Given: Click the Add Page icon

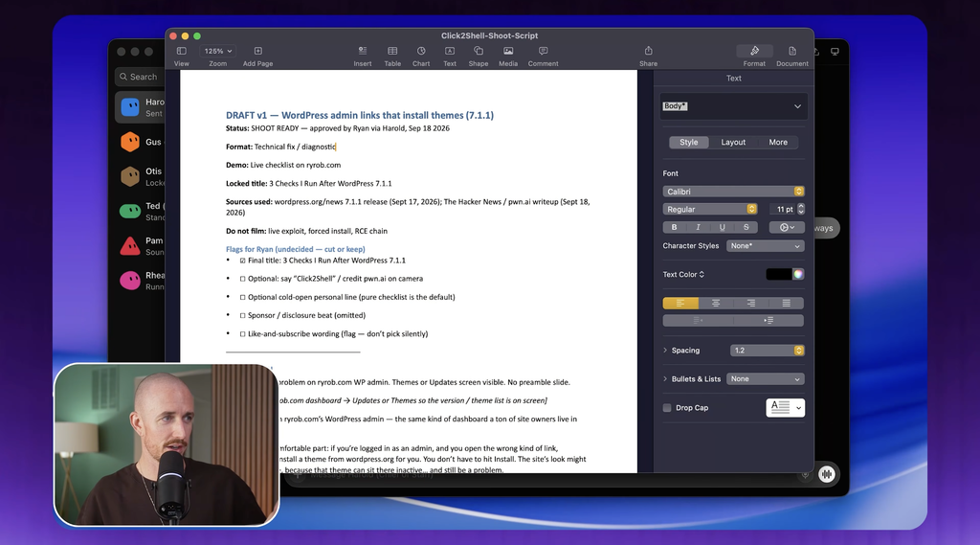Looking at the screenshot, I should [x=257, y=51].
